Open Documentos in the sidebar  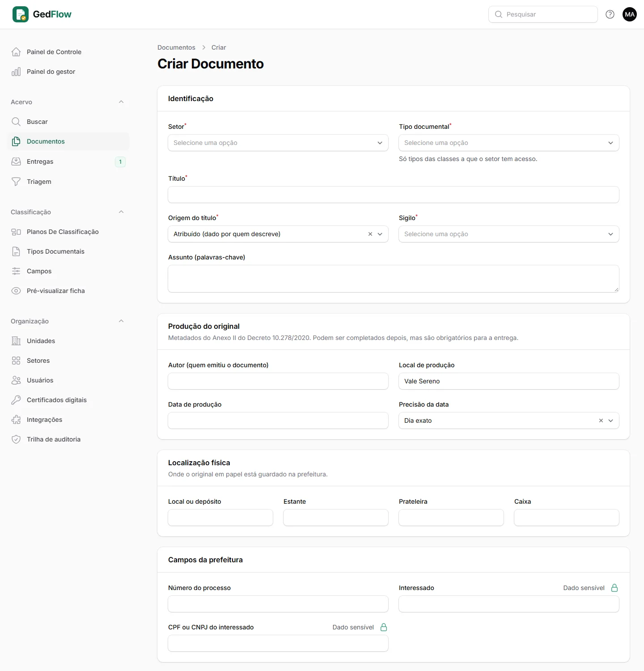[x=68, y=141]
